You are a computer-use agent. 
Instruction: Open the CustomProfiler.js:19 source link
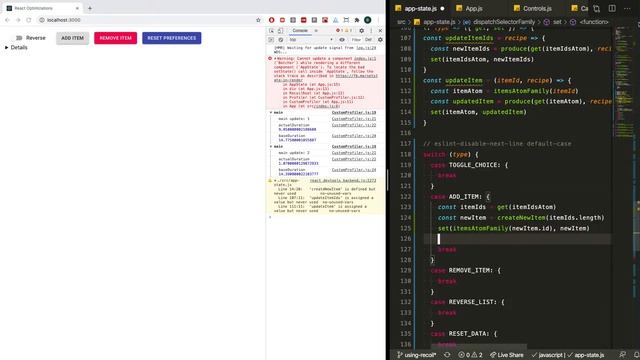(353, 113)
